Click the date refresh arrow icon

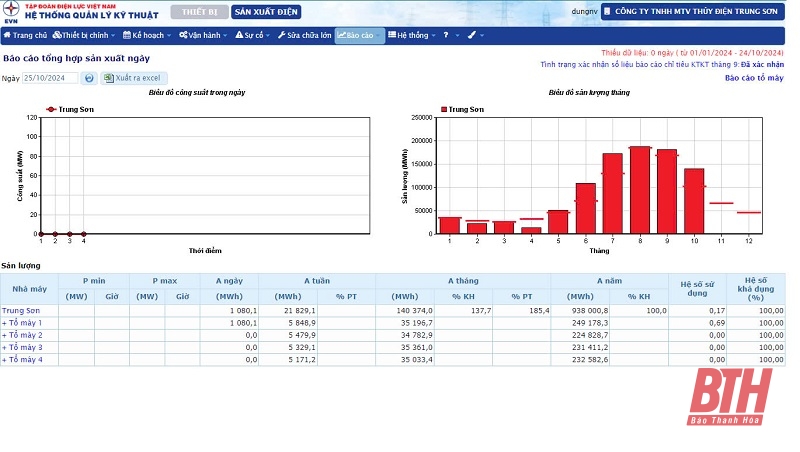click(89, 78)
